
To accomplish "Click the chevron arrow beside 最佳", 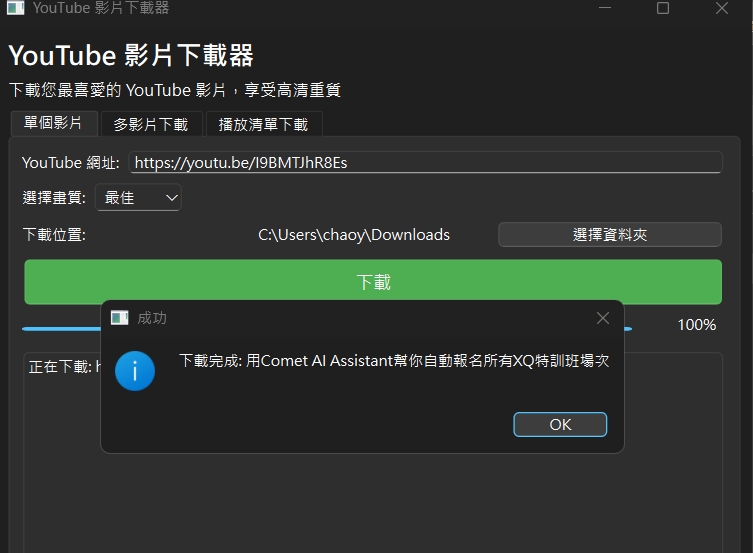I will tap(171, 198).
